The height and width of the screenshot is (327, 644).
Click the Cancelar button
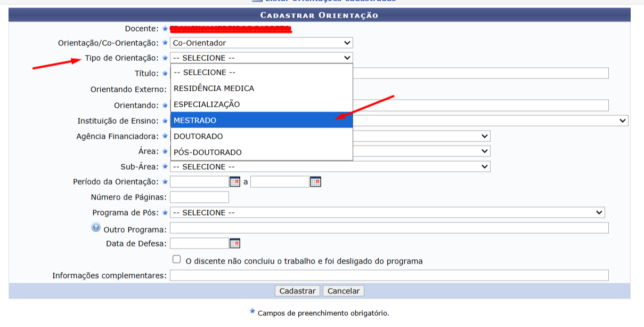pos(344,291)
